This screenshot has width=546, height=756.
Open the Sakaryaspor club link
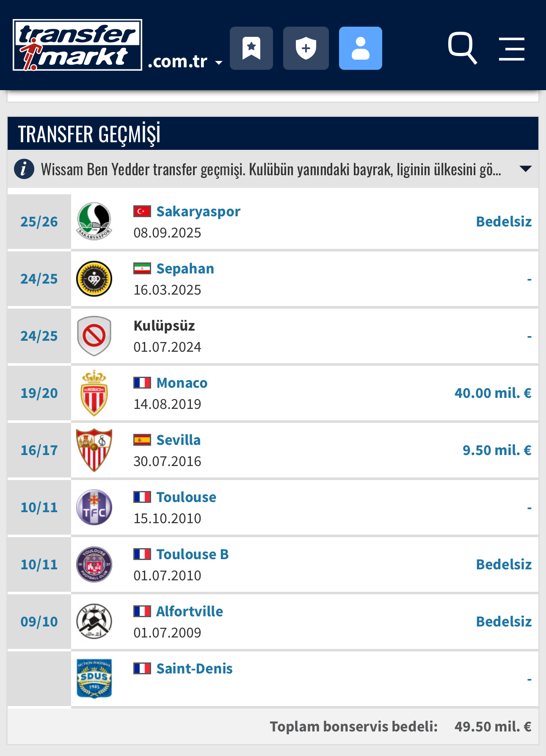[198, 211]
